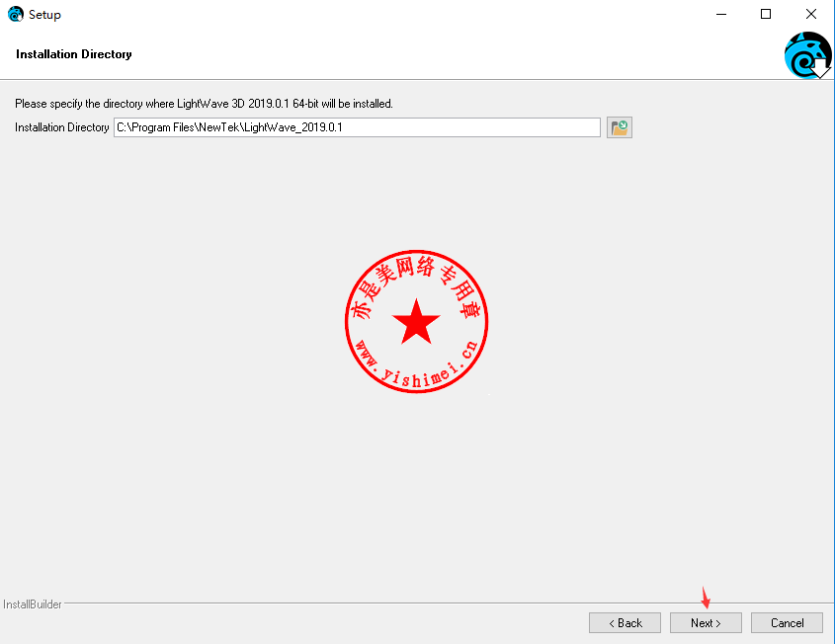Click the "Installation Directory" field label
The image size is (835, 644).
tap(62, 127)
